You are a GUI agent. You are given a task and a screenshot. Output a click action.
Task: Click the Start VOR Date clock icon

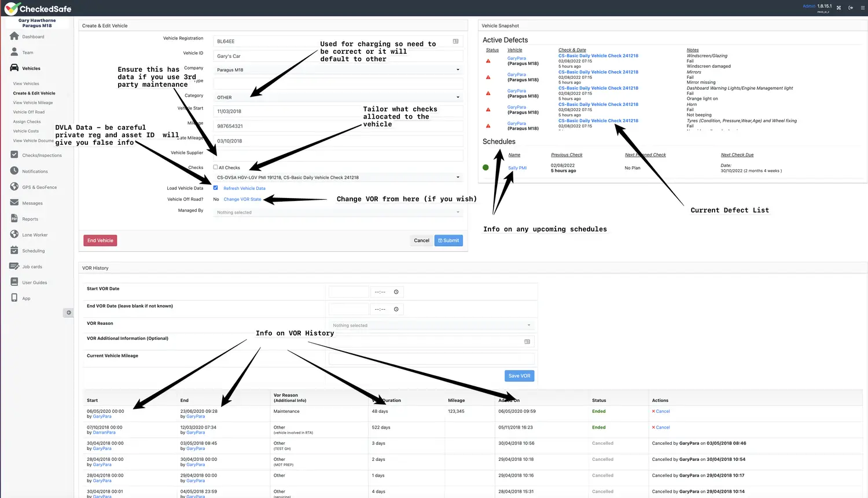396,292
